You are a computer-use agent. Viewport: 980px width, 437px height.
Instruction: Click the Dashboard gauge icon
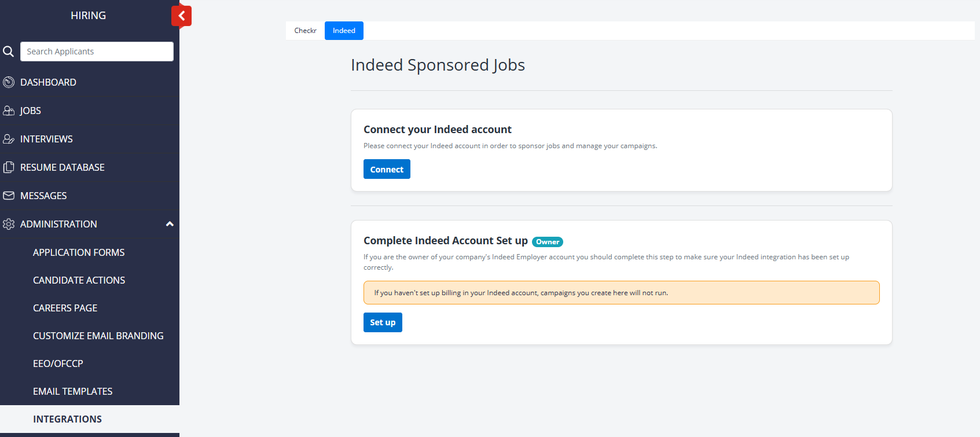coord(9,82)
